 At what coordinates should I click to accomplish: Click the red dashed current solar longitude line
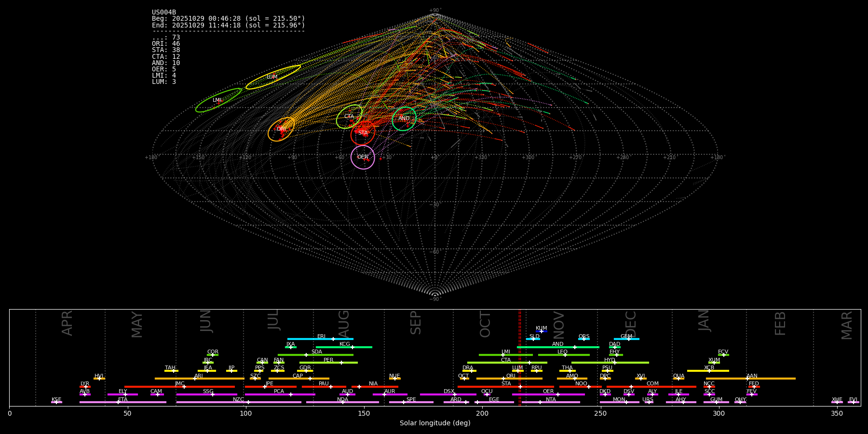click(x=519, y=357)
